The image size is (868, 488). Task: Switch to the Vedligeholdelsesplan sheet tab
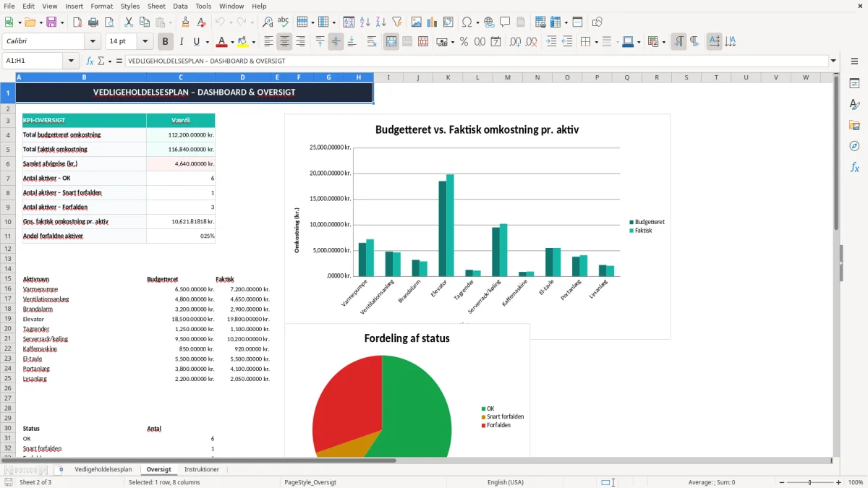[103, 469]
